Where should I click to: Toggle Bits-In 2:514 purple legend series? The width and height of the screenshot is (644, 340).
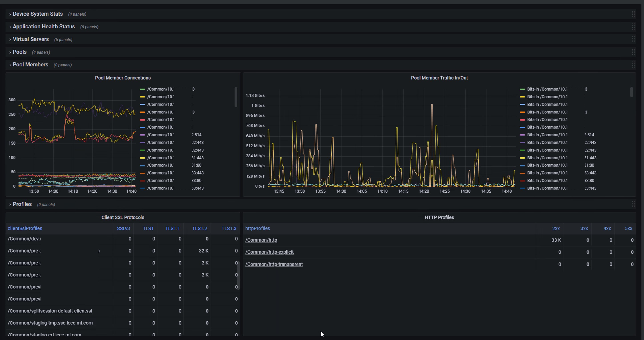point(557,135)
